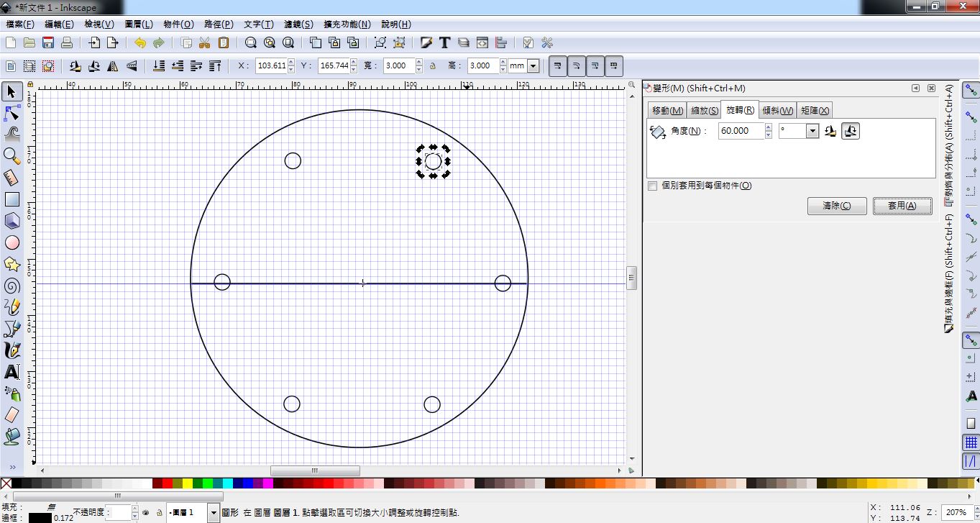Flip the selection horizontally via toolbar icon
Screen dimensions: 980x523
(x=112, y=65)
